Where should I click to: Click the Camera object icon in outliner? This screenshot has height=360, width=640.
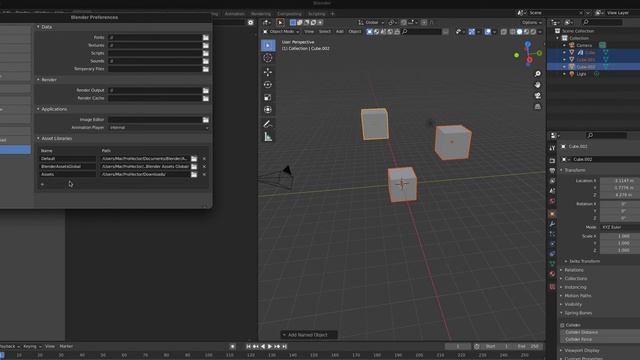(x=572, y=45)
